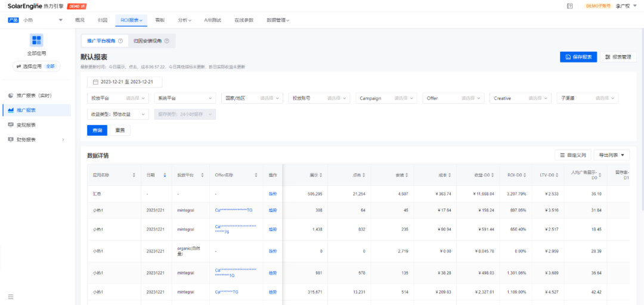Open 变现报表 in the sidebar
Screen dimensions: 644x305
[36, 125]
